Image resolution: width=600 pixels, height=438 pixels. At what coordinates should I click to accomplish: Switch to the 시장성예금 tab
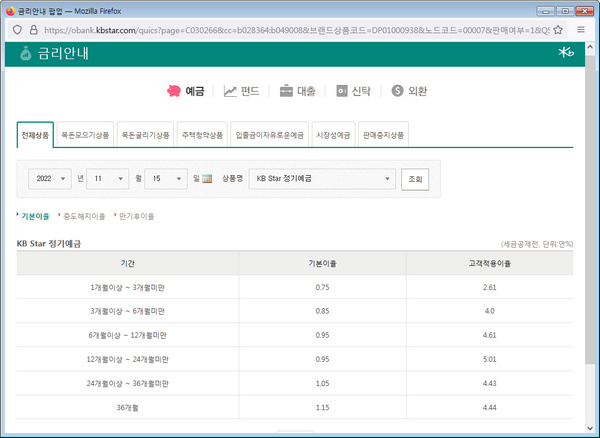coord(333,135)
